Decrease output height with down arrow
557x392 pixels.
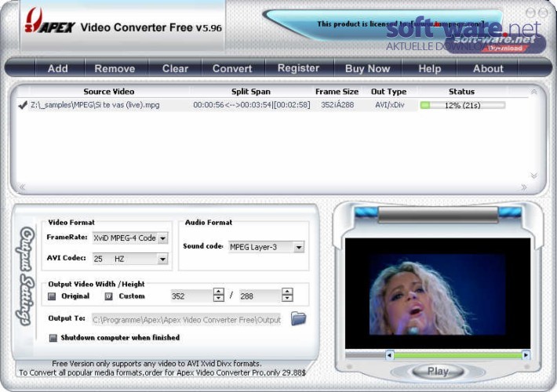pyautogui.click(x=287, y=298)
